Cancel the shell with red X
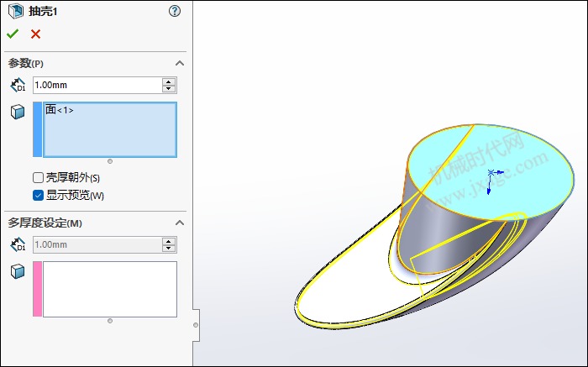This screenshot has width=588, height=367. tap(35, 34)
